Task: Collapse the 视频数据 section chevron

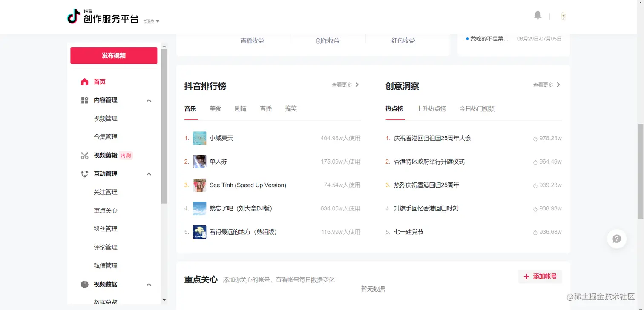Action: tap(149, 284)
